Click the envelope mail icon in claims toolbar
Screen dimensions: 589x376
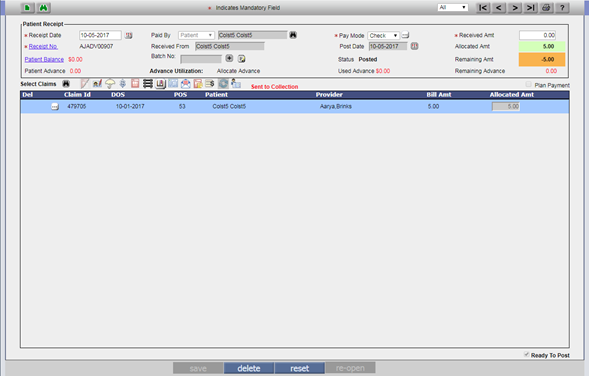coord(186,83)
